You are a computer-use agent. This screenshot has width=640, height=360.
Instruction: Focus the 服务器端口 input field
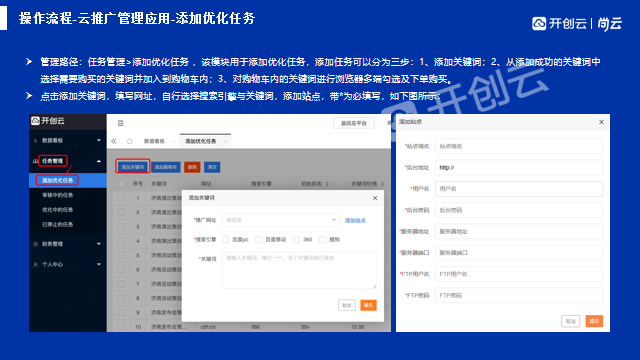519,253
